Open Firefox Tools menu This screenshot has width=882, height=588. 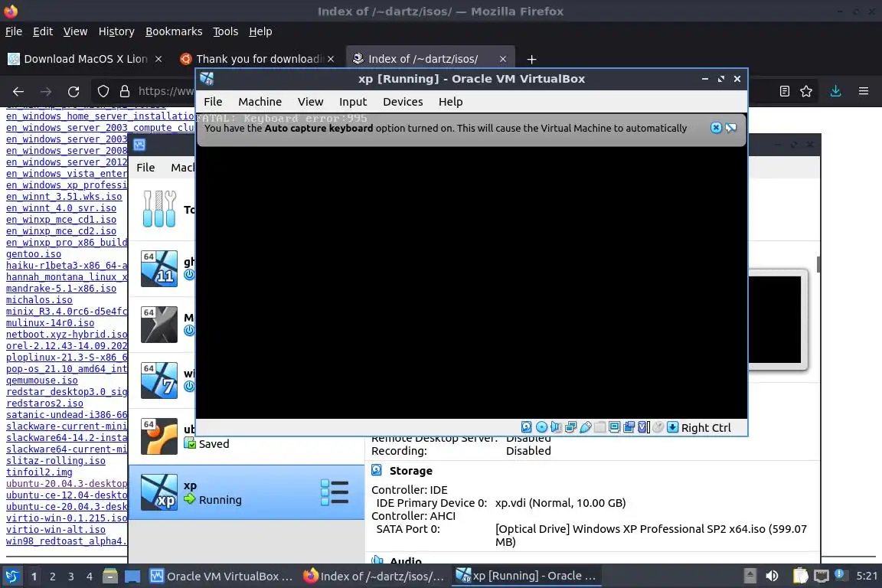coord(226,31)
